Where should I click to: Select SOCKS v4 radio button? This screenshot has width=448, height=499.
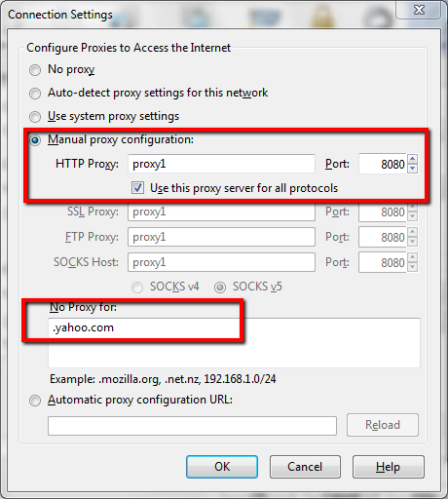pos(137,288)
